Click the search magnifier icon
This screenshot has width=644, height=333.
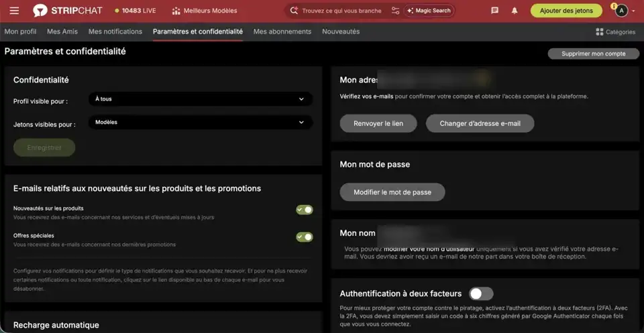pyautogui.click(x=294, y=11)
